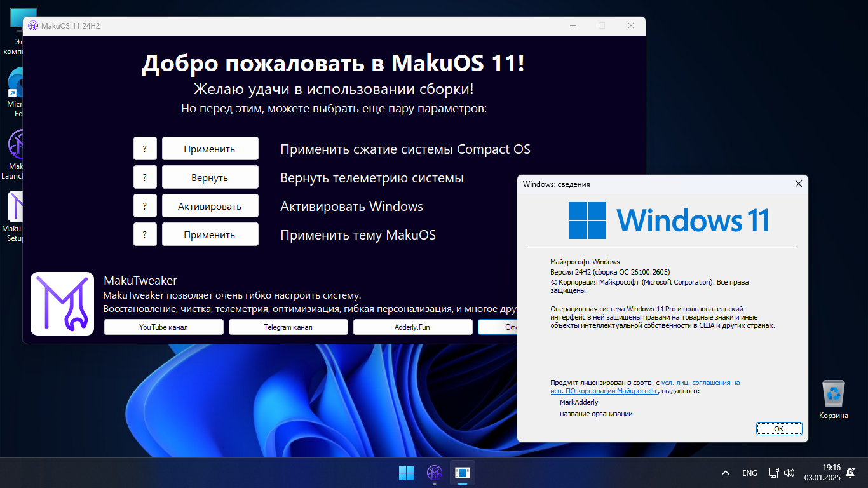Close the MakuOS 11 24H2 window
This screenshot has width=868, height=488.
coord(631,26)
